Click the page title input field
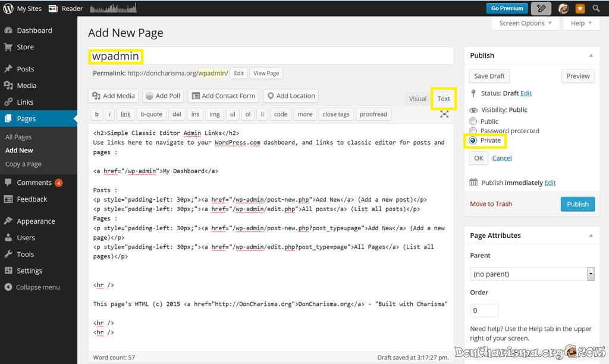Screen dimensions: 609x364 [x=271, y=57]
